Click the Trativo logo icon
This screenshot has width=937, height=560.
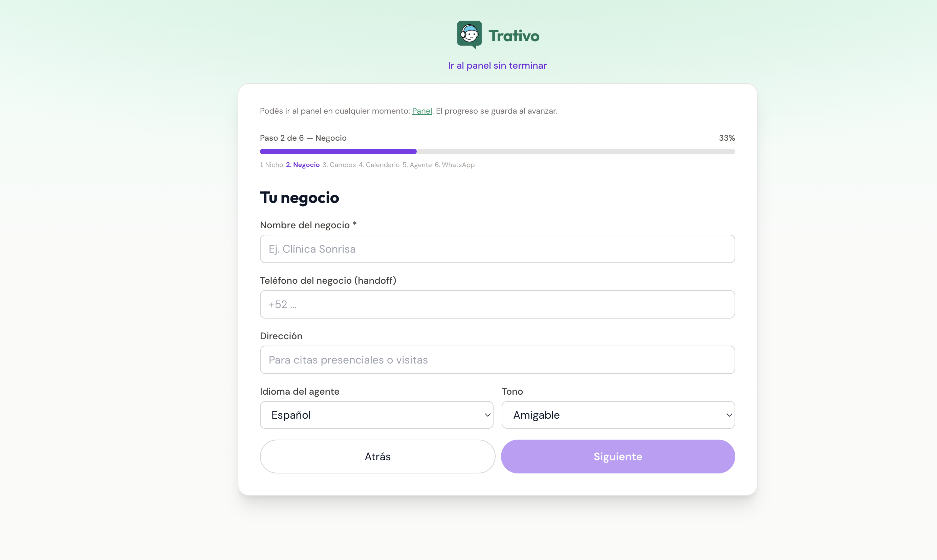pyautogui.click(x=470, y=35)
